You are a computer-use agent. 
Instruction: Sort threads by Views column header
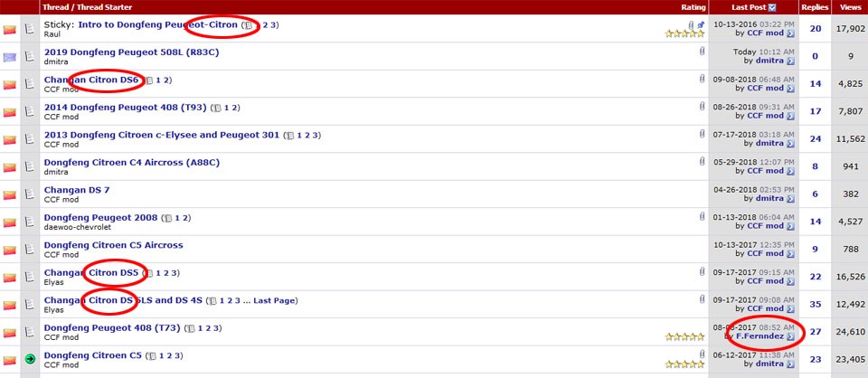[x=850, y=7]
